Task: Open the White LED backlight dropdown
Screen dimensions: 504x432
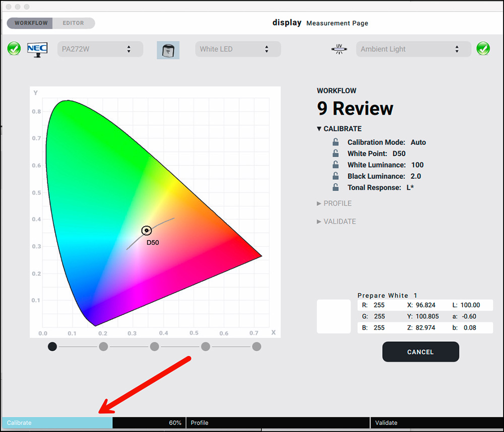Action: coord(238,49)
